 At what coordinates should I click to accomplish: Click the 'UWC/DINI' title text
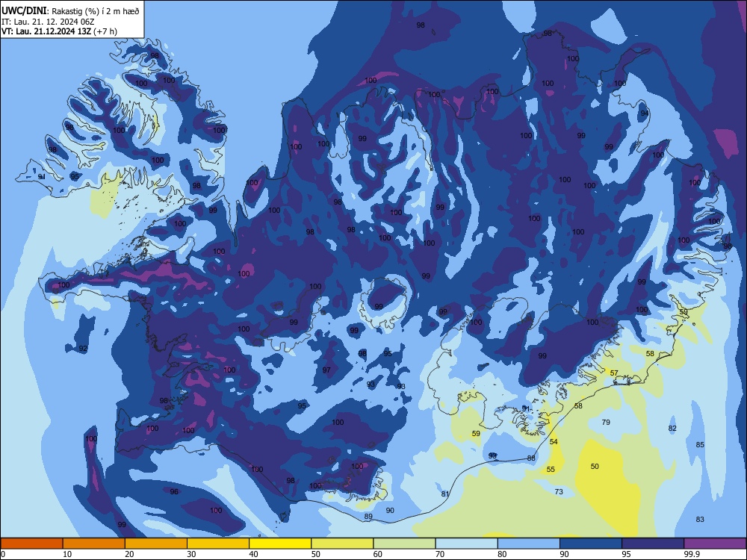(x=24, y=10)
